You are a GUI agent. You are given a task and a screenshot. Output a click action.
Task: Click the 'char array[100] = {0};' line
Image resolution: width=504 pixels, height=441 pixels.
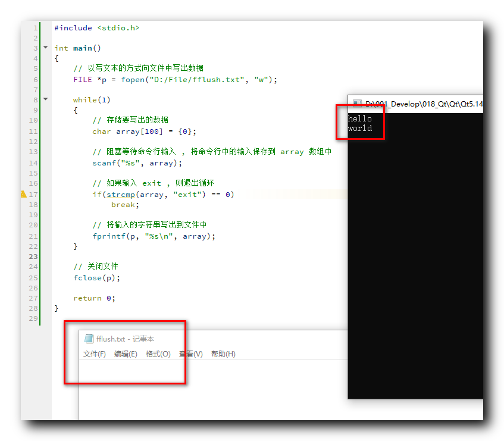(x=145, y=132)
